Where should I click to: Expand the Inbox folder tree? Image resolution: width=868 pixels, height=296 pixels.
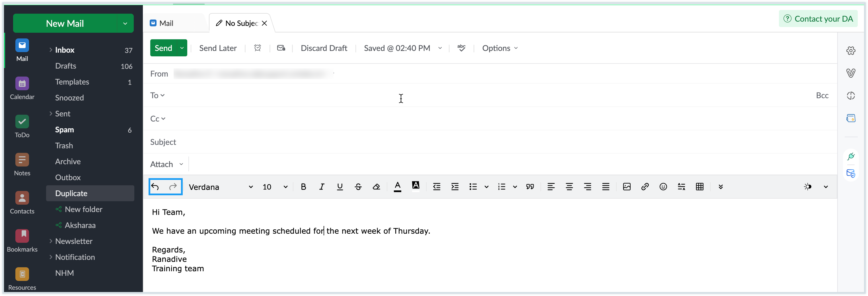click(51, 50)
